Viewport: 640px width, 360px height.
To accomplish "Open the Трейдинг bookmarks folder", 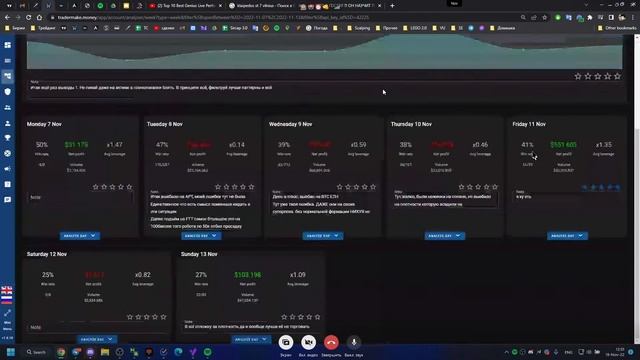I will [x=43, y=28].
